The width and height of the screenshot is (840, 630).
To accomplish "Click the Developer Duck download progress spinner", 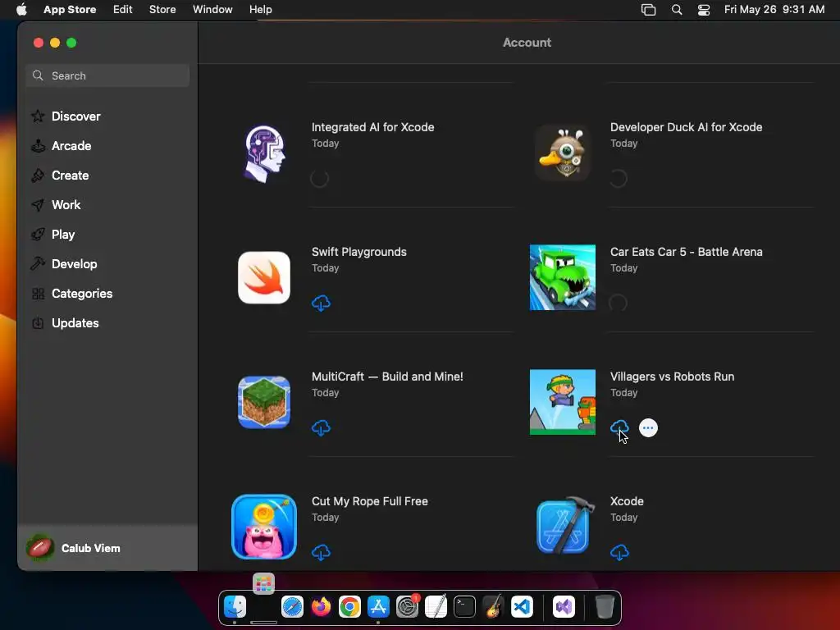I will (618, 178).
